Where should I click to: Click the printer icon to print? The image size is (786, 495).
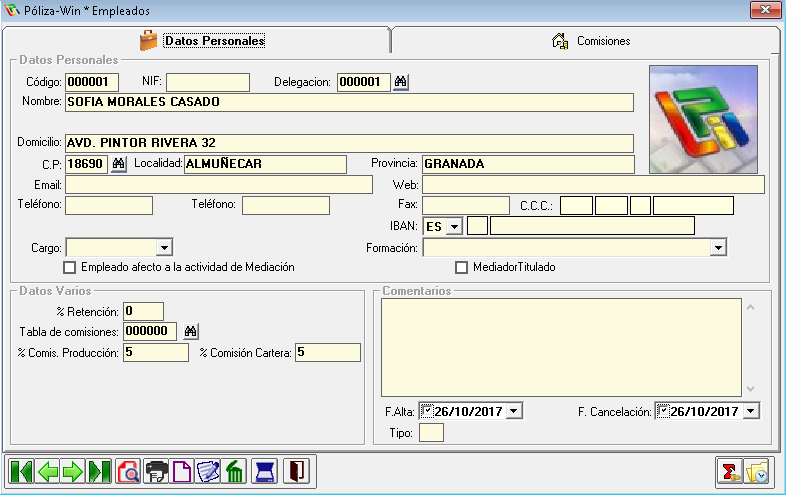tap(156, 471)
